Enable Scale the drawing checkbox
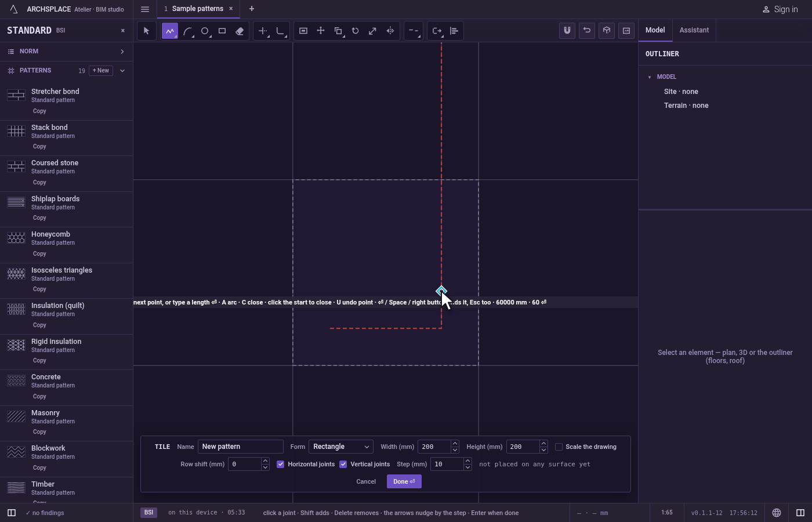812x522 pixels. pos(559,447)
